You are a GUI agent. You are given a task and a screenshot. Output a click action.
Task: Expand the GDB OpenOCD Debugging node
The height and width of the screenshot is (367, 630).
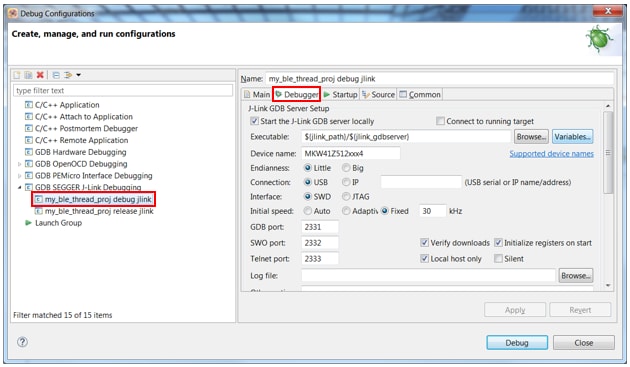19,164
